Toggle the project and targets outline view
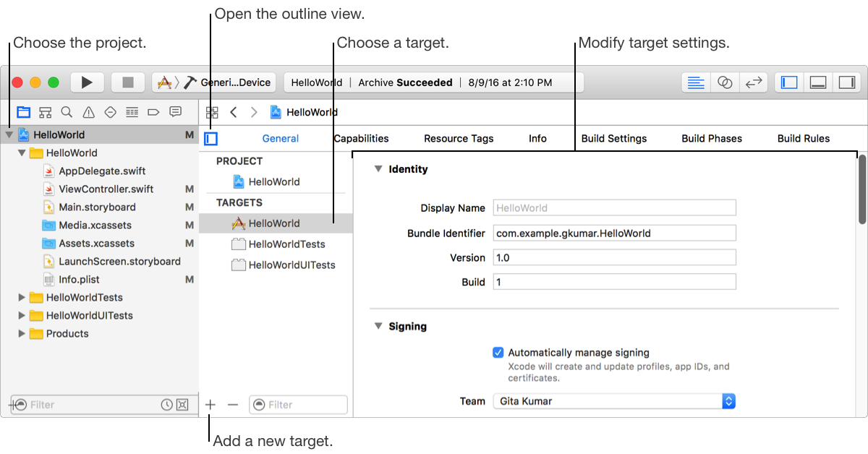Image resolution: width=868 pixels, height=454 pixels. 210,138
